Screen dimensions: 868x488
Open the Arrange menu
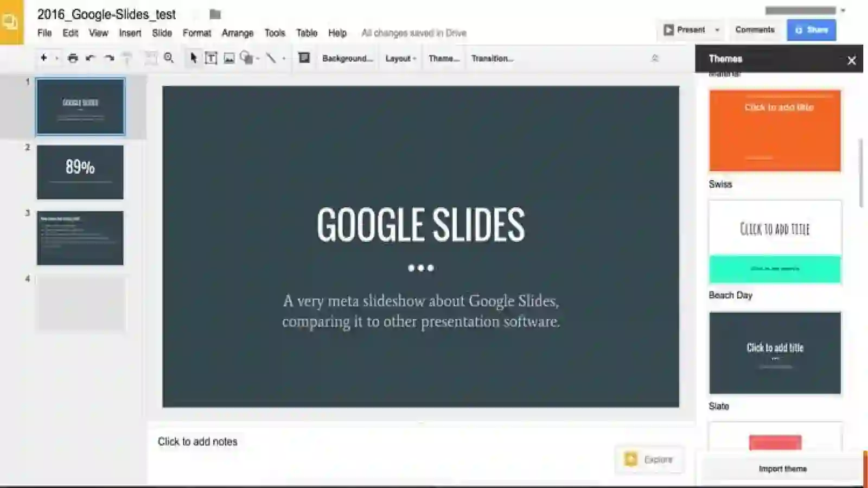point(238,33)
